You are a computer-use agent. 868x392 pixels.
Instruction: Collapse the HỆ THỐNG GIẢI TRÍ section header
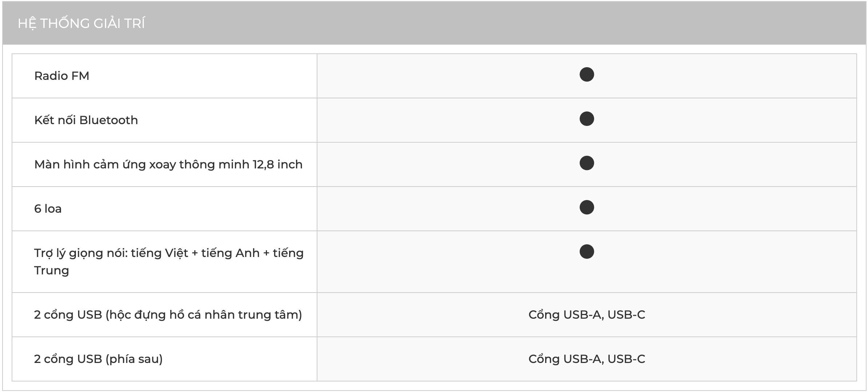pos(81,24)
